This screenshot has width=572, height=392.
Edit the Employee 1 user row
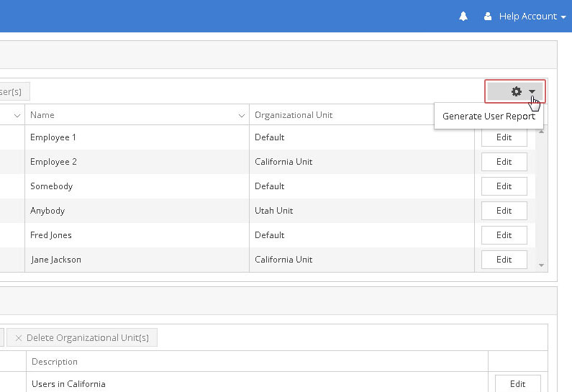point(504,137)
